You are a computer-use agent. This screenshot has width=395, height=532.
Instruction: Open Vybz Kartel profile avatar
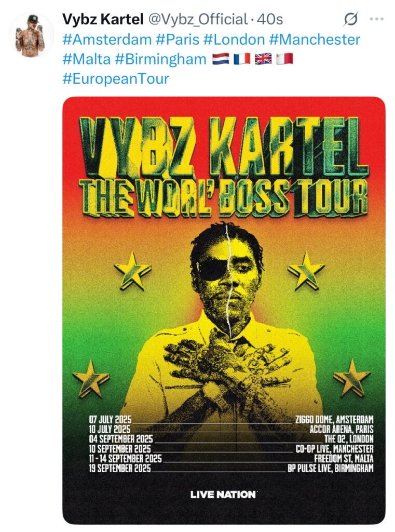point(31,35)
